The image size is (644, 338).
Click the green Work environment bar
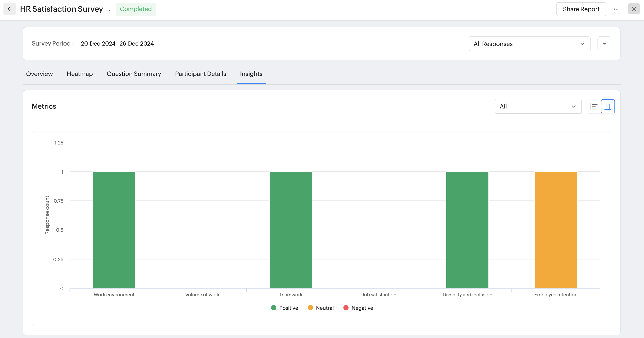tap(114, 230)
